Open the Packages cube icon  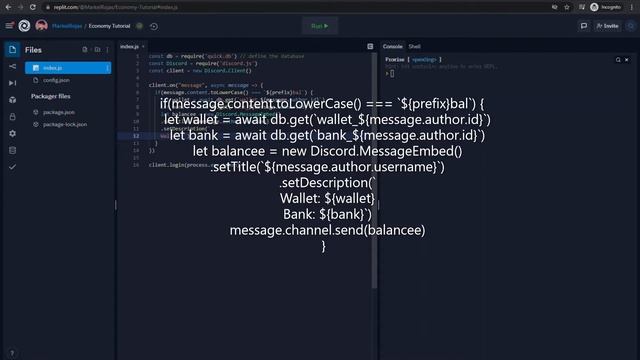[12, 100]
